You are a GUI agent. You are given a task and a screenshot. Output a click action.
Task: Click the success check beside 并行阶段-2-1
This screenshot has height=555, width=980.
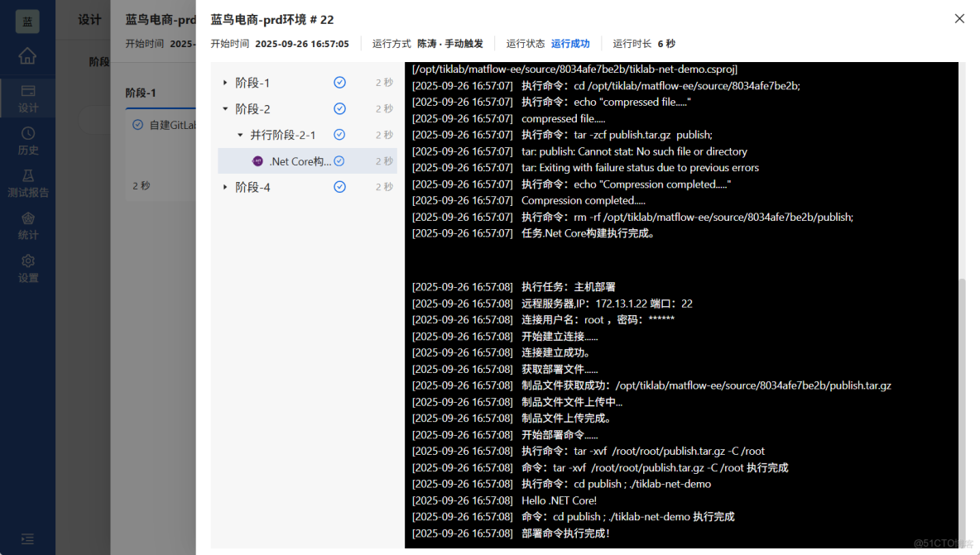point(339,134)
